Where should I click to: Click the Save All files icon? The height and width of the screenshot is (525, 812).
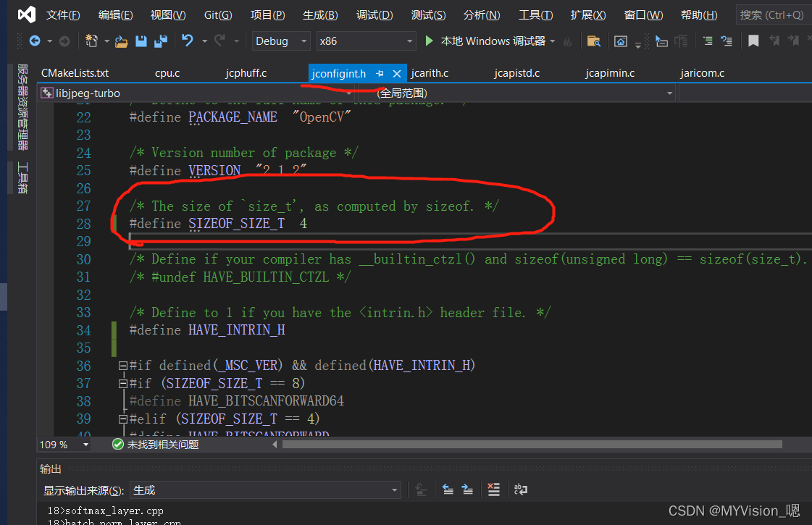click(162, 41)
